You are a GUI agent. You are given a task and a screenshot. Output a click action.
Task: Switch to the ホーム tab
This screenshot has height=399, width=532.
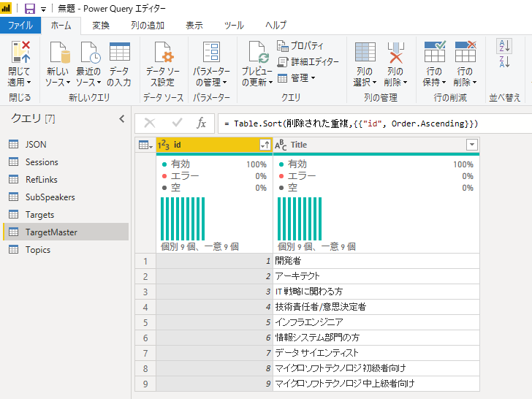click(61, 25)
